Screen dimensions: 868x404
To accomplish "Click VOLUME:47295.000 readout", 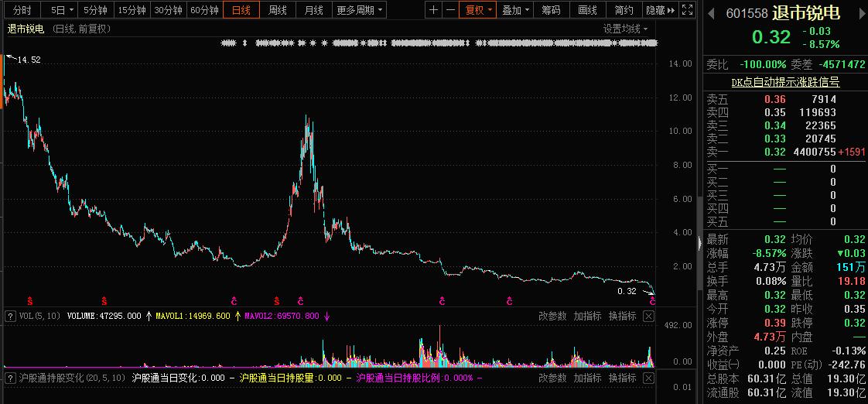I will (104, 316).
